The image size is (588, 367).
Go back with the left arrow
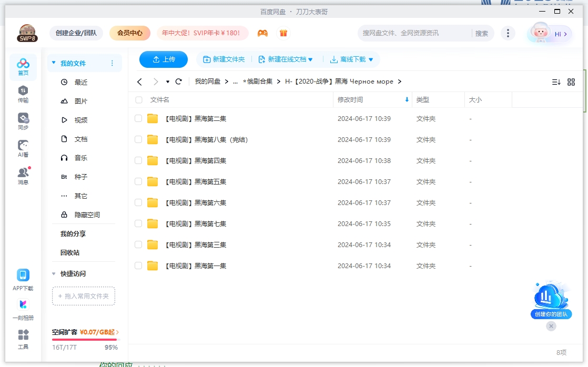[139, 81]
